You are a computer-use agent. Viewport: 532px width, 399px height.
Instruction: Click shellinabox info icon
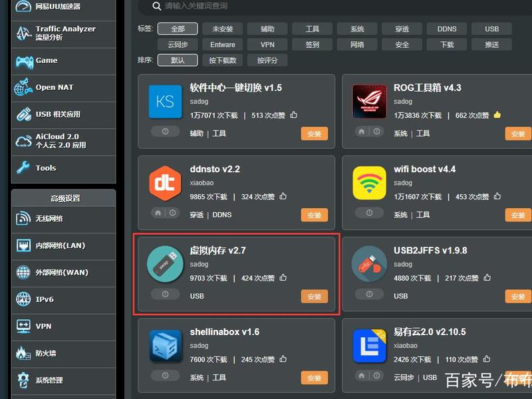(165, 375)
